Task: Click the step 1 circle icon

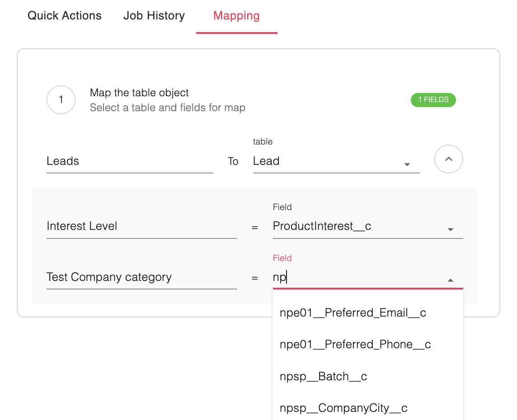Action: tap(61, 100)
